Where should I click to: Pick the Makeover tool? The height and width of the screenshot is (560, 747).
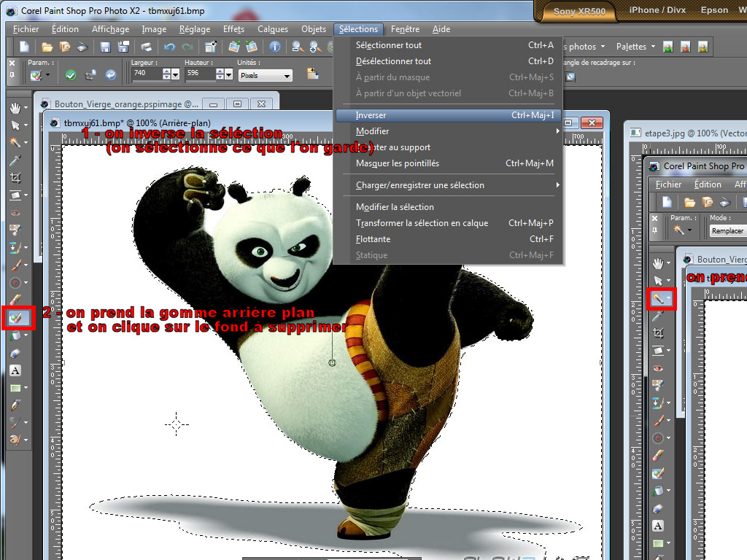point(15,230)
